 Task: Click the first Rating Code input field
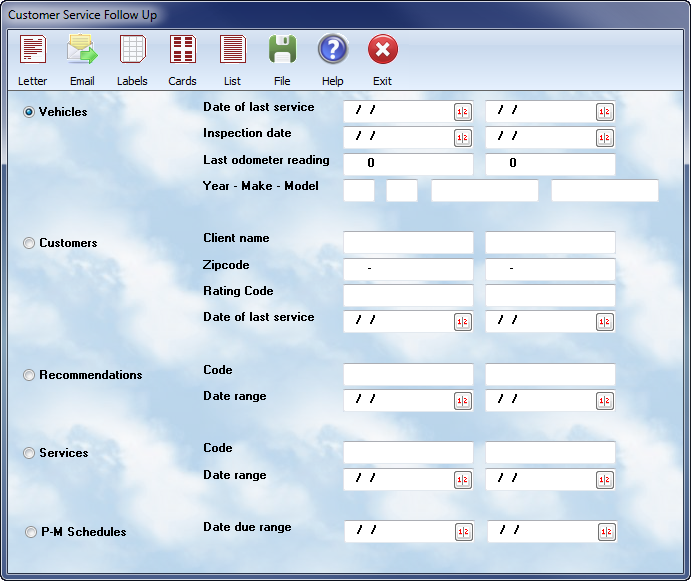408,296
